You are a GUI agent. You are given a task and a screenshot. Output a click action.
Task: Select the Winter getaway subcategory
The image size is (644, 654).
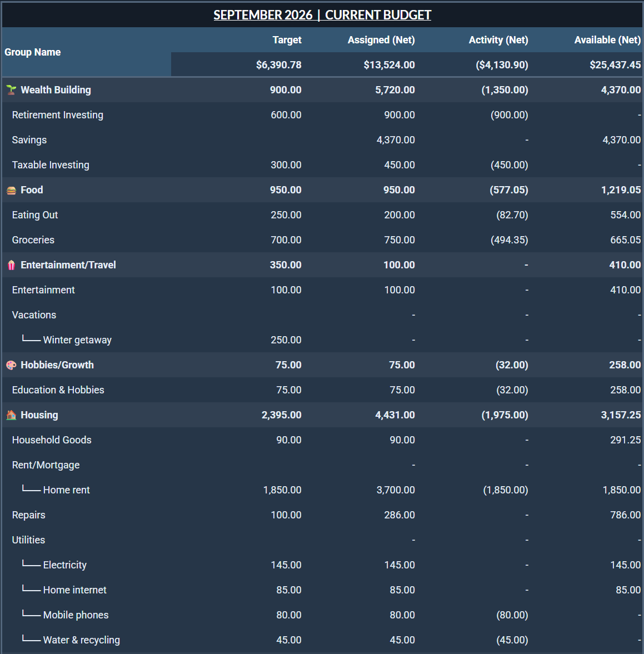click(x=77, y=340)
